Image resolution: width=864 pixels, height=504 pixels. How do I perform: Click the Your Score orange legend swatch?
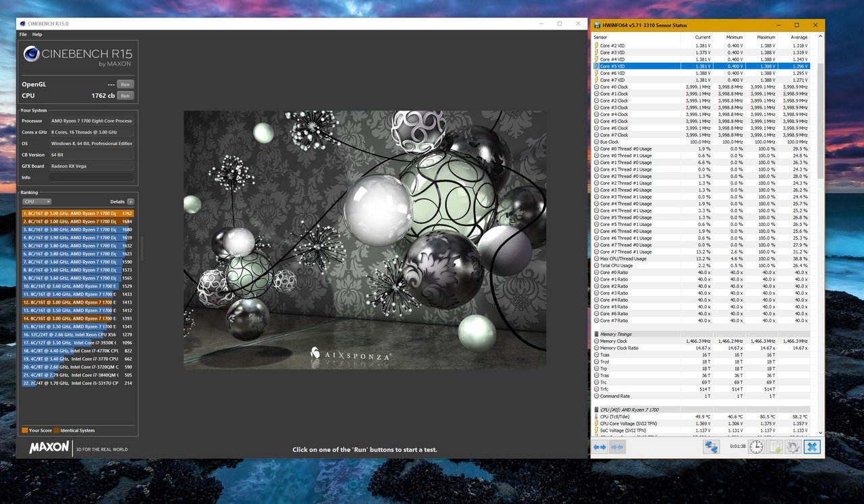tap(25, 430)
